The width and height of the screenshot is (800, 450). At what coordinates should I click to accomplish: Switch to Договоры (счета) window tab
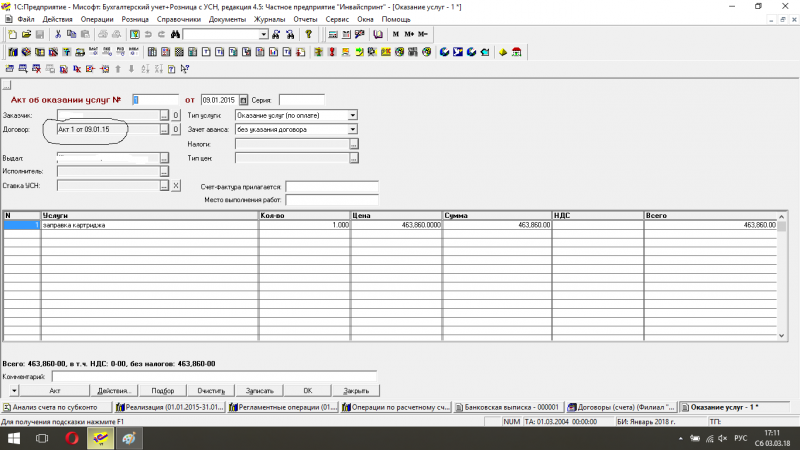pos(621,407)
